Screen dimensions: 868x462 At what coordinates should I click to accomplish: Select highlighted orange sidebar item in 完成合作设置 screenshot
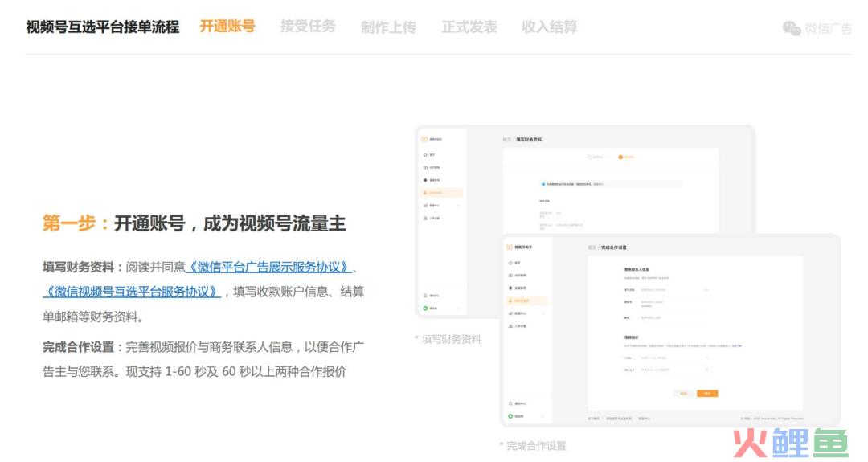click(526, 301)
